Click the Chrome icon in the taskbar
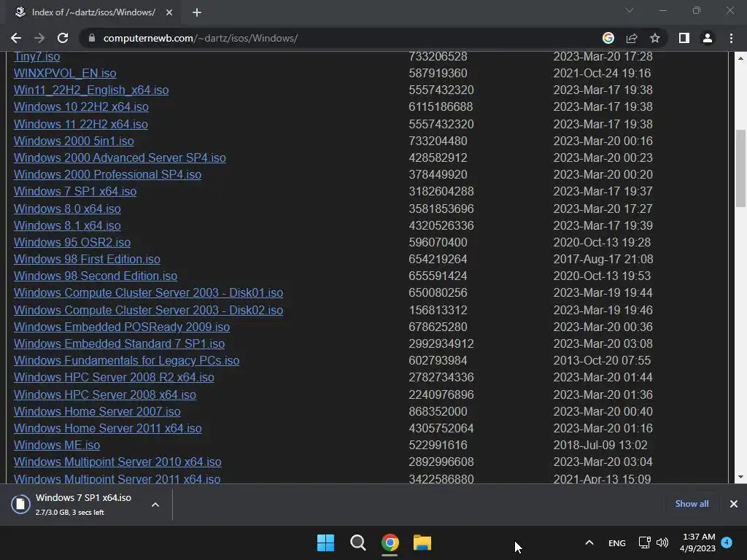The image size is (747, 560). [390, 542]
